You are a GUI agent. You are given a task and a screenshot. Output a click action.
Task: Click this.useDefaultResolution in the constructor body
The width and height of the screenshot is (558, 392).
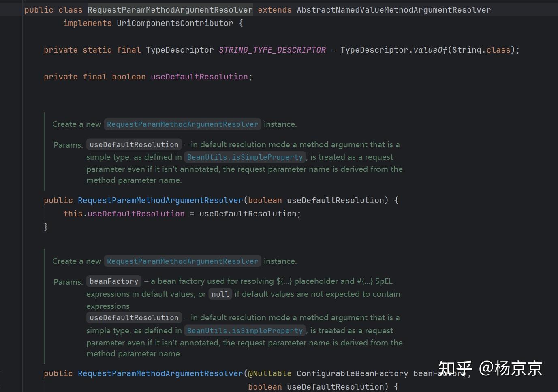[124, 214]
